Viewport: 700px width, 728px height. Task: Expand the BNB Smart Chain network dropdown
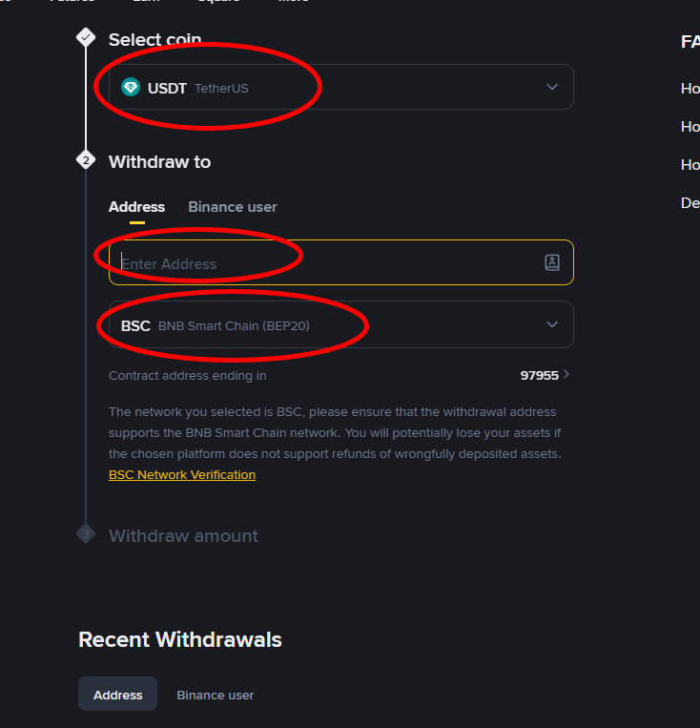click(340, 325)
